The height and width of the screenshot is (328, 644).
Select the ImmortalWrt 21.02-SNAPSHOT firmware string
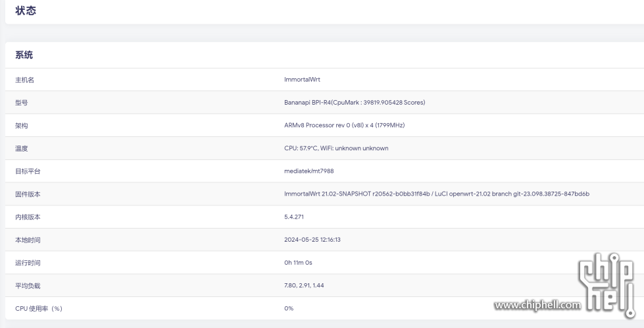tap(437, 194)
